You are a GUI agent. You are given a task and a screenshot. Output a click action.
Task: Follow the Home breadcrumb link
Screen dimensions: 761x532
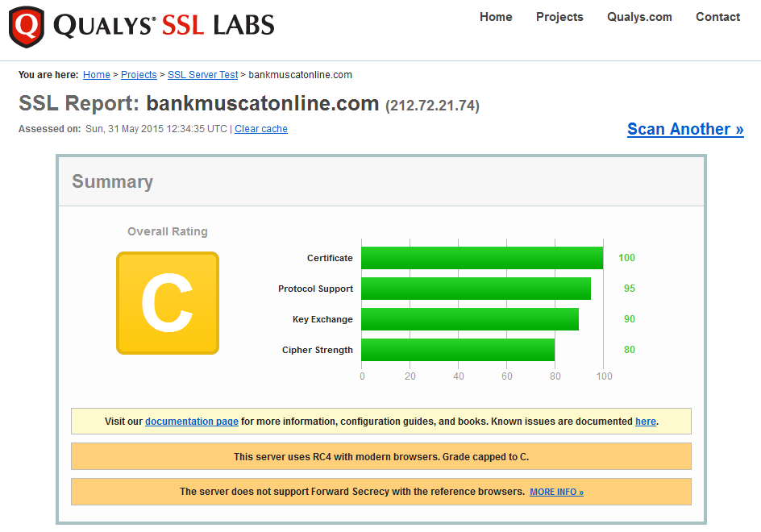coord(97,75)
